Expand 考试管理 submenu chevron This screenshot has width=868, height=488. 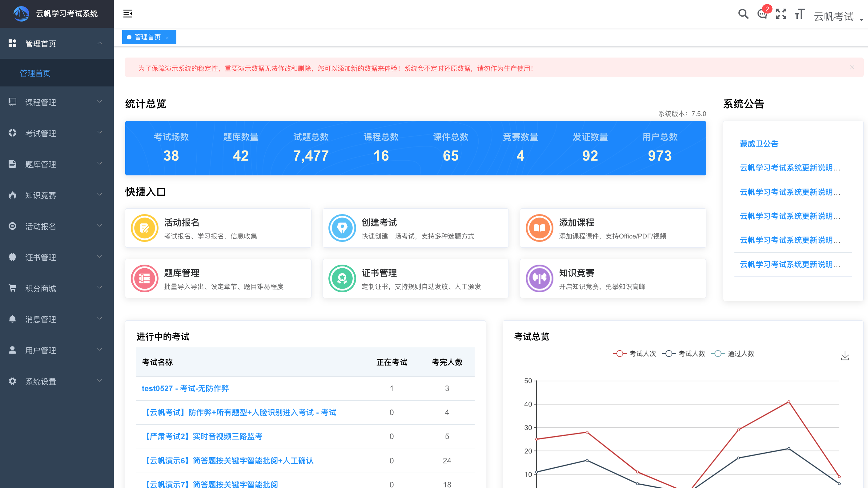pos(99,132)
